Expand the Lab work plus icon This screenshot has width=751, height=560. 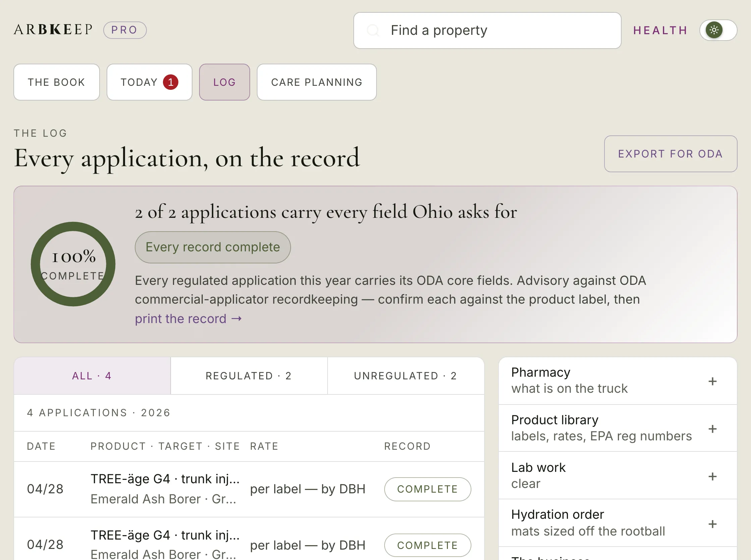pos(712,476)
